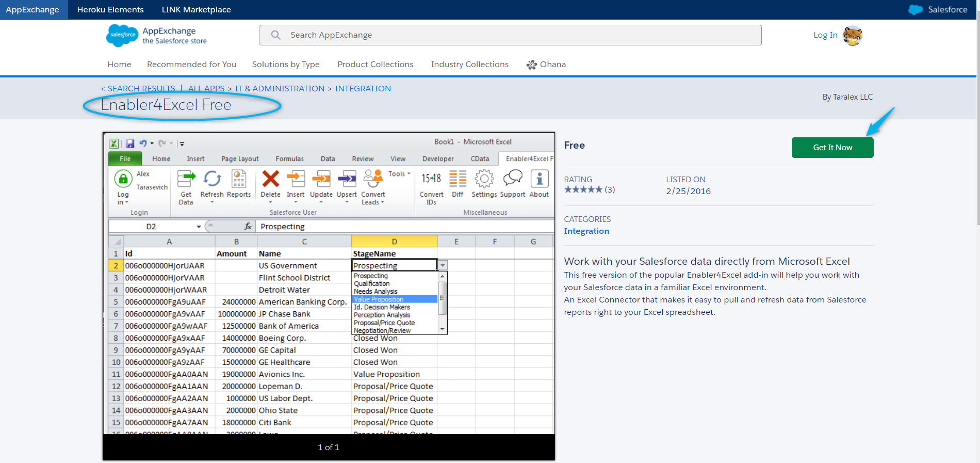Click the Ohana flower icon

(x=531, y=65)
